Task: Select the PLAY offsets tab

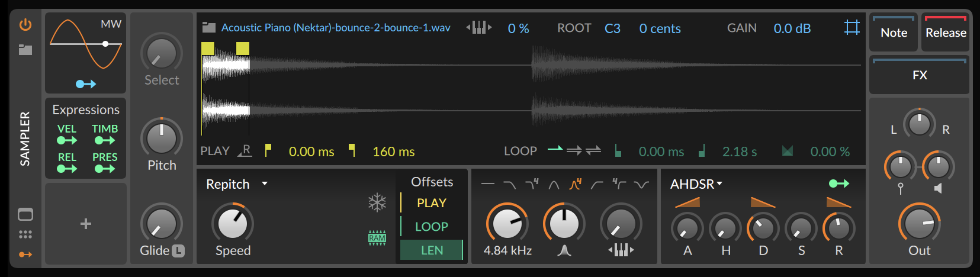Action: (432, 203)
